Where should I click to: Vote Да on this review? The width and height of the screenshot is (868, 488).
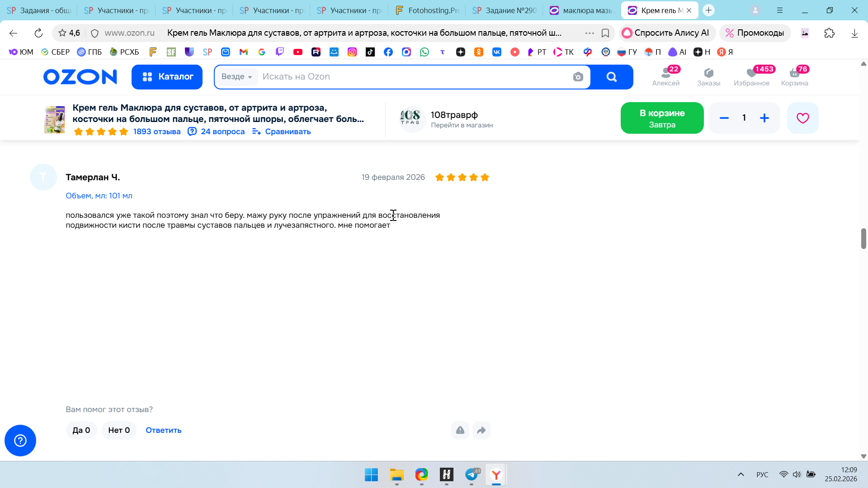[x=81, y=430]
